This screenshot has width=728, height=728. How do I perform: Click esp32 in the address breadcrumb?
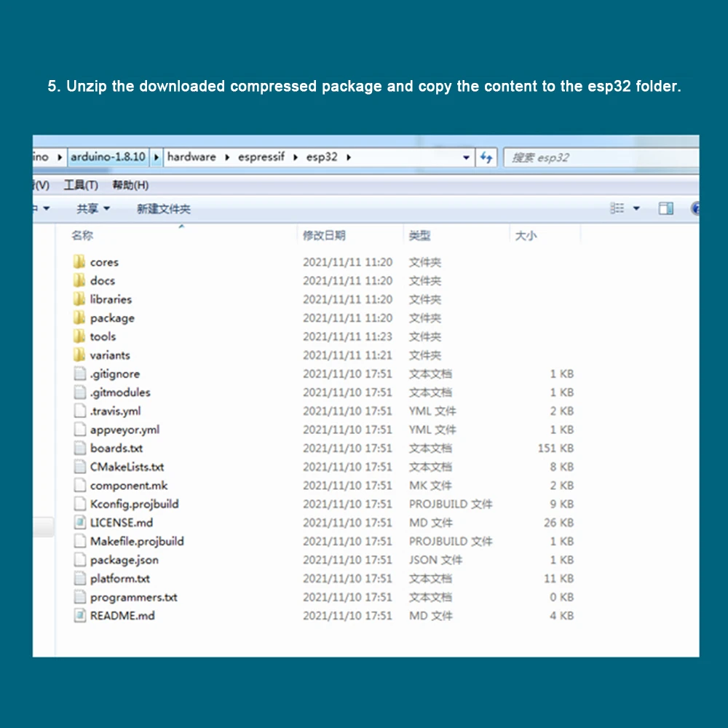click(321, 157)
